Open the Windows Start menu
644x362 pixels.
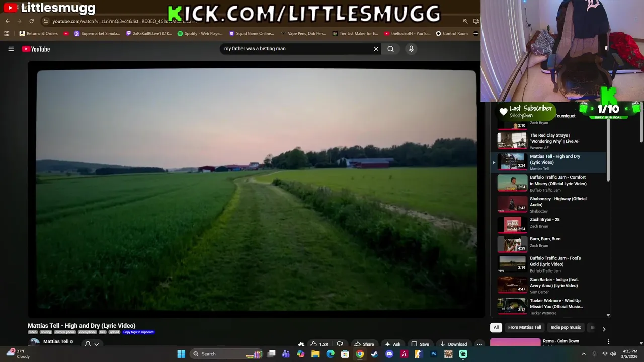pos(181,354)
